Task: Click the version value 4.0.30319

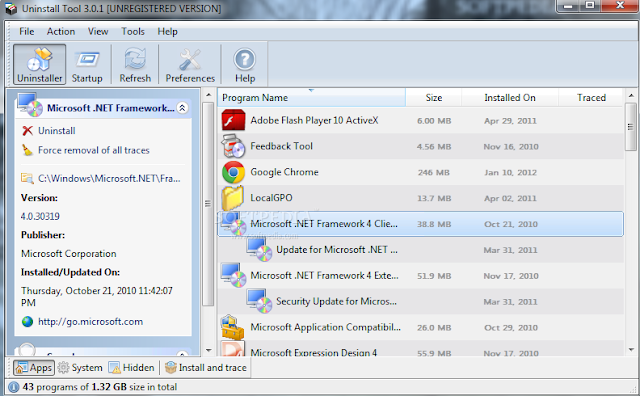Action: coord(40,216)
